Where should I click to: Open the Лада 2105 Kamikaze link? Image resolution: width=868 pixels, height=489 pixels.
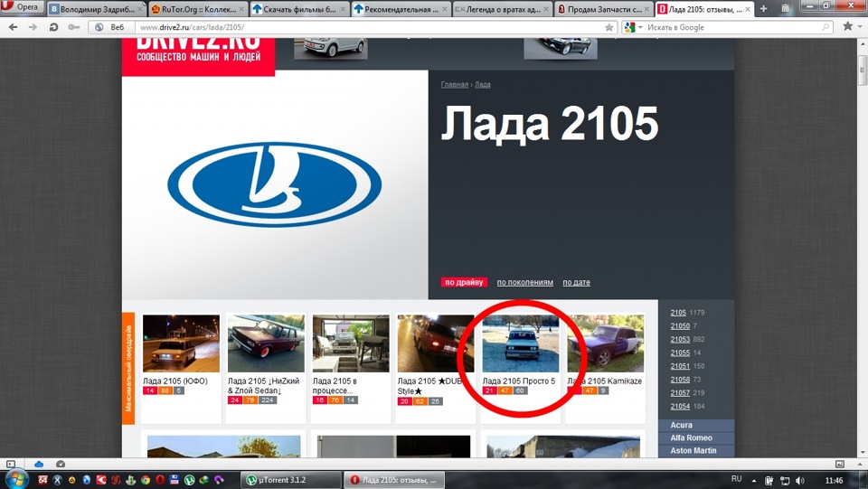pyautogui.click(x=605, y=381)
